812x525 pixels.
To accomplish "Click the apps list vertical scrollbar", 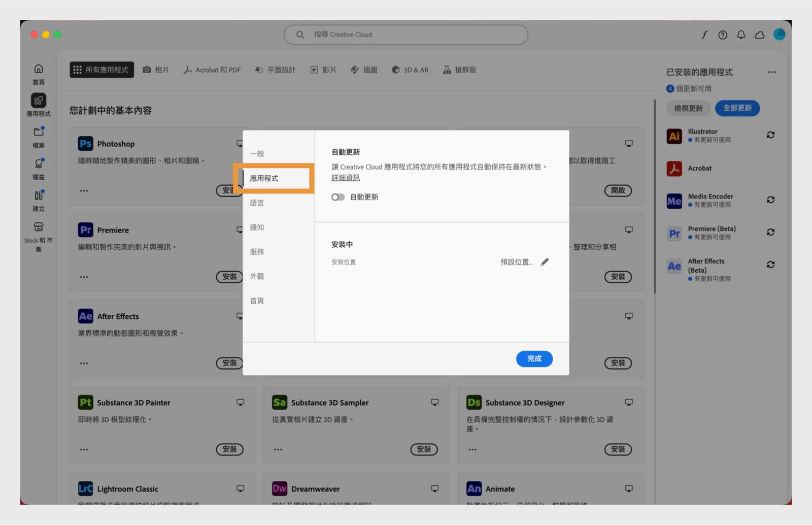I will pyautogui.click(x=655, y=197).
